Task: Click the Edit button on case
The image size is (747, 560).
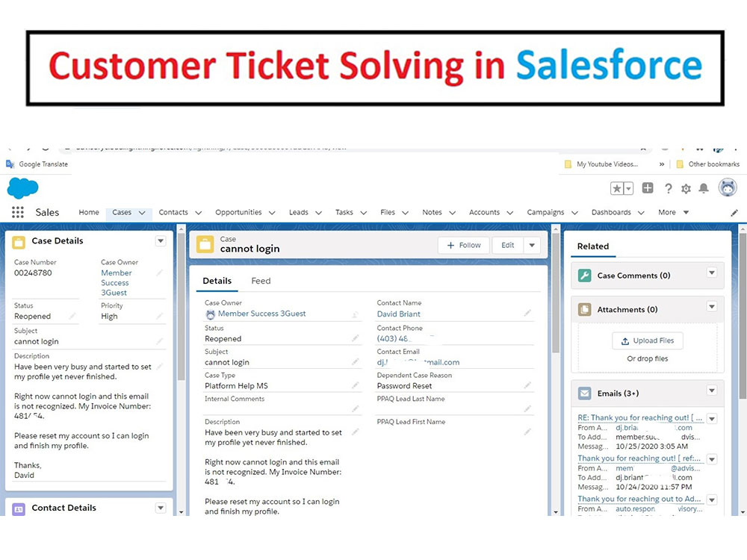Action: click(508, 245)
